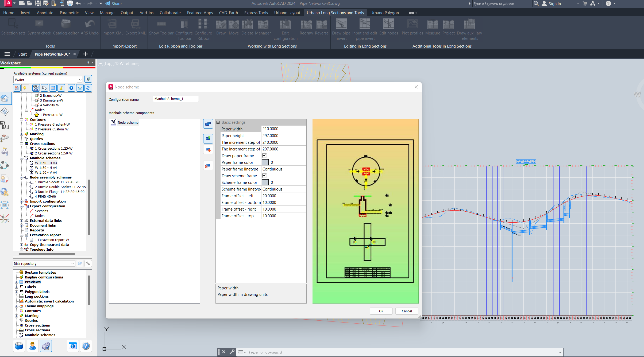The image size is (644, 357).
Task: Click the move component up icon
Action: point(208,138)
